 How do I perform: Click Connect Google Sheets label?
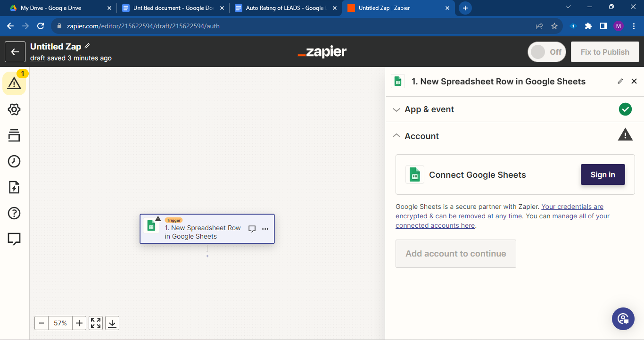pos(478,175)
